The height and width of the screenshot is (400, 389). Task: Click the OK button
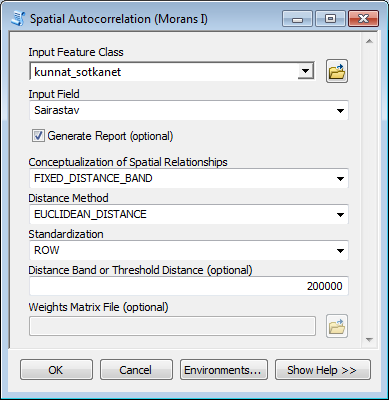click(56, 370)
